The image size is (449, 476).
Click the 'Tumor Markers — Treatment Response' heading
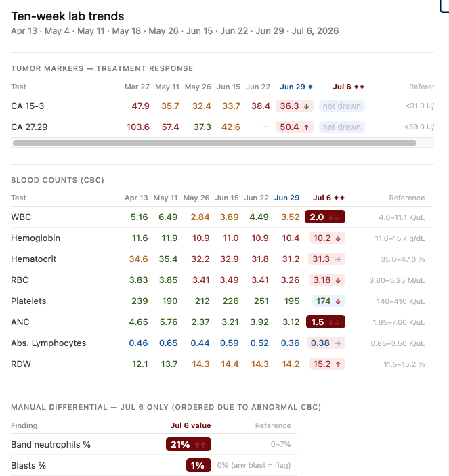102,68
